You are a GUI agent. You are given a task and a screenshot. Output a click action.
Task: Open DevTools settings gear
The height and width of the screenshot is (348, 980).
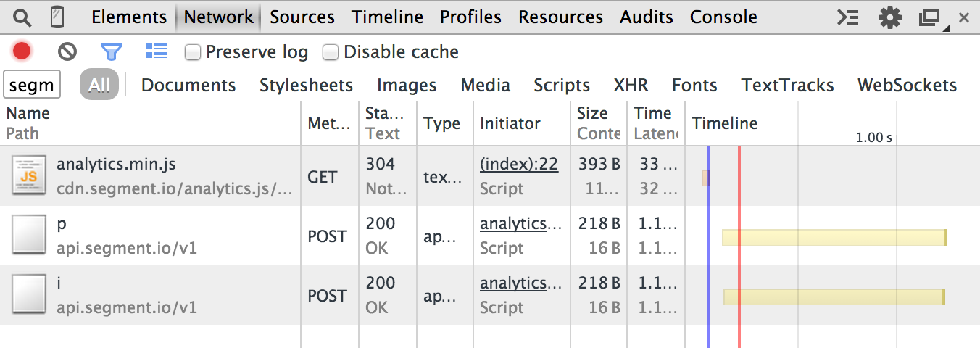point(889,17)
